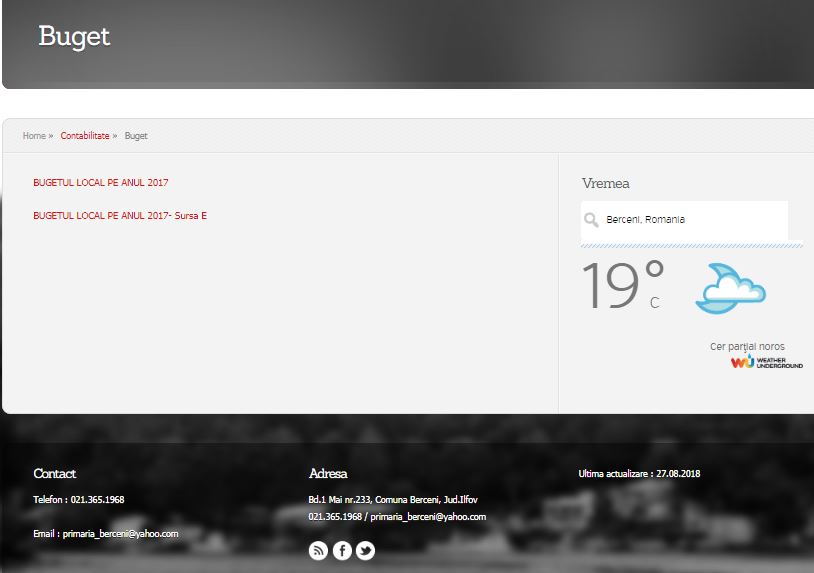Open the 2017 budget Sursa E link
The image size is (814, 573).
click(120, 216)
